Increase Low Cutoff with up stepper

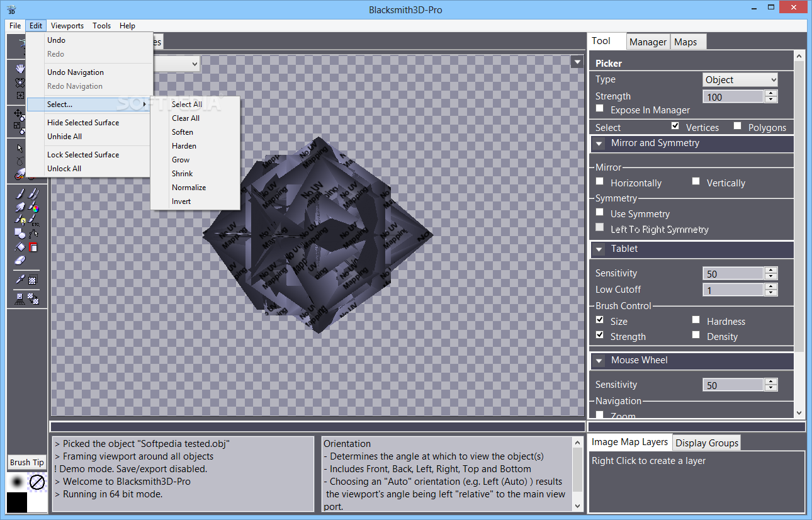pos(771,286)
